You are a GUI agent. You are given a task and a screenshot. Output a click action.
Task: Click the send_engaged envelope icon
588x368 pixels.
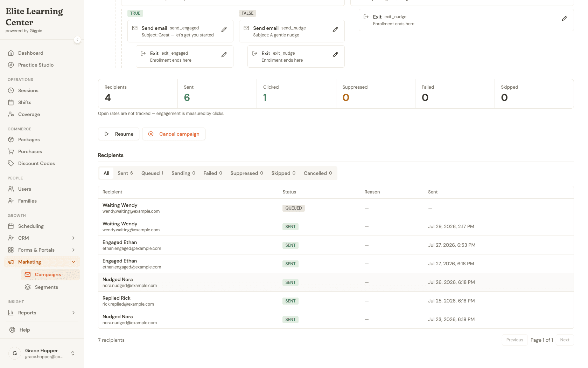[135, 28]
